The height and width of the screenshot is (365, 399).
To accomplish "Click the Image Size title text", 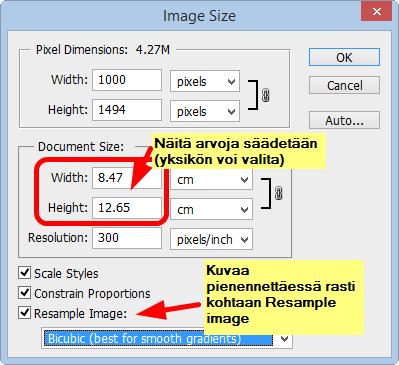I will coord(199,16).
